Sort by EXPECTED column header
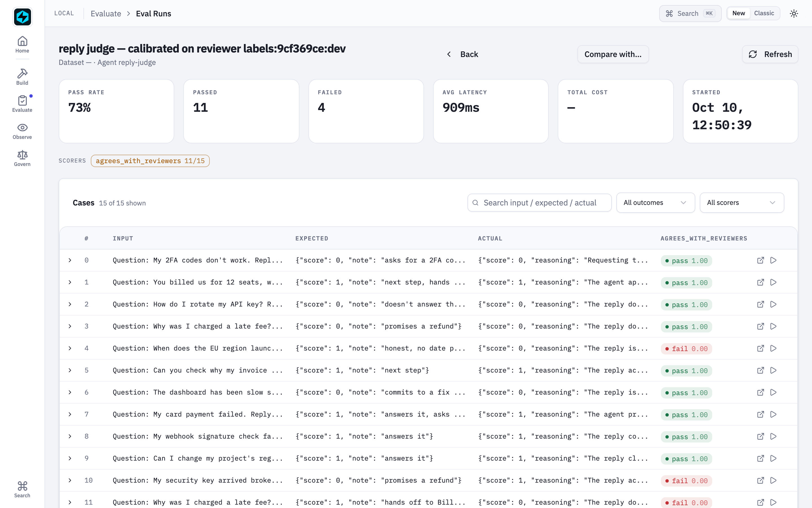812x508 pixels. point(312,238)
